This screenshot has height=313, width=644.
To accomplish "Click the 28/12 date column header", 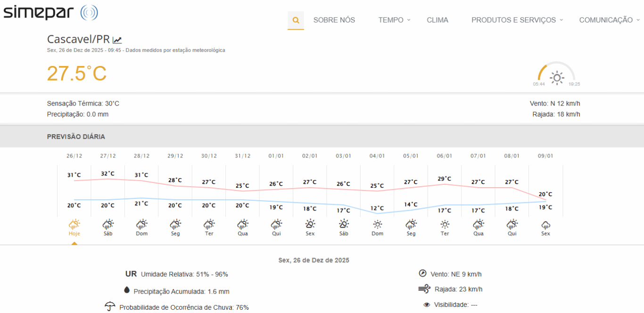I will tap(141, 156).
